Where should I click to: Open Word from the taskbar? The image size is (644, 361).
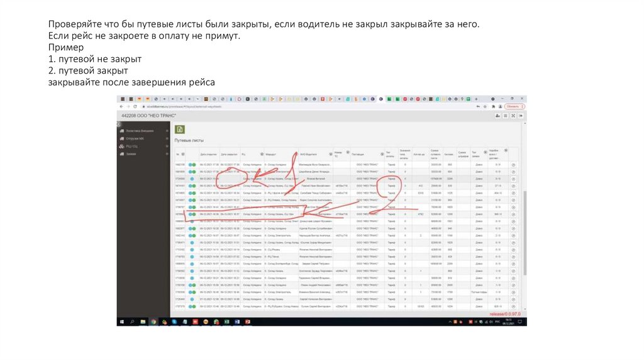tap(237, 322)
